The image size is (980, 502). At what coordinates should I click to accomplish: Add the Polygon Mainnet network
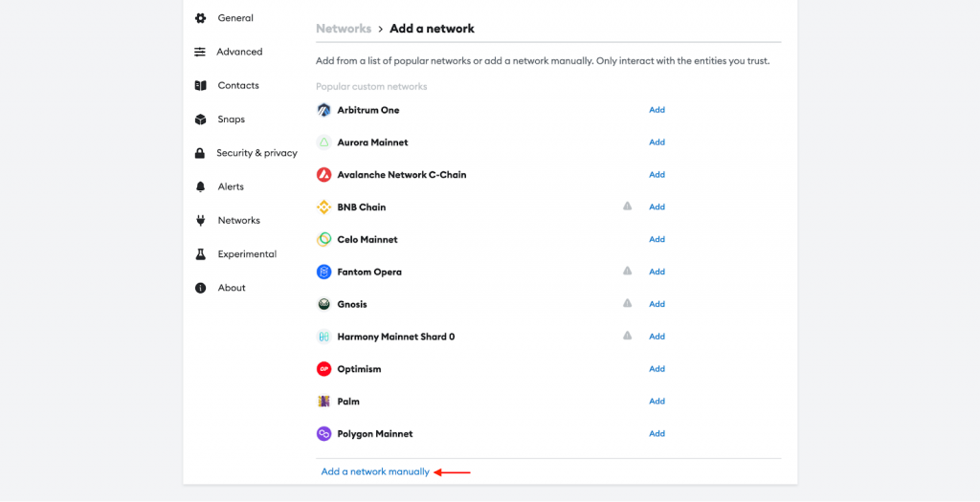pyautogui.click(x=657, y=434)
